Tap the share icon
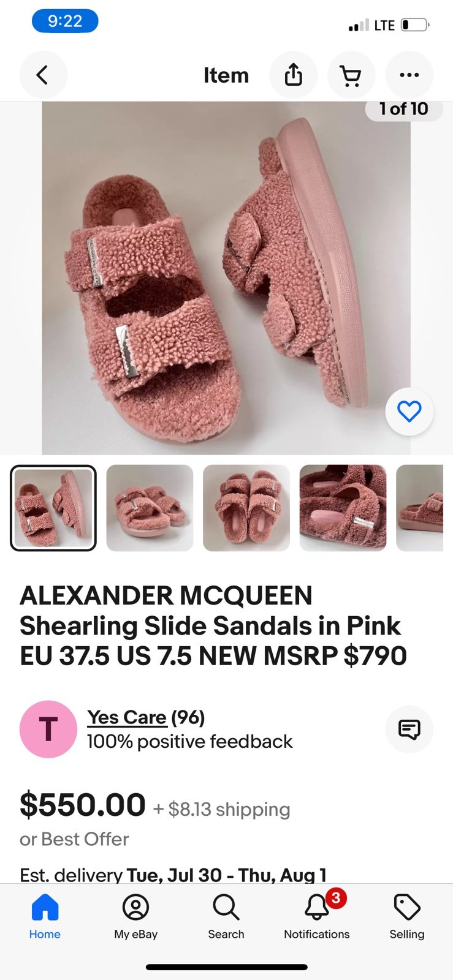This screenshot has width=453, height=980. pos(294,75)
